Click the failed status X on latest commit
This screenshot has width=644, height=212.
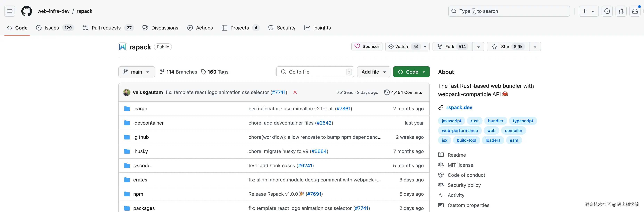coord(295,92)
